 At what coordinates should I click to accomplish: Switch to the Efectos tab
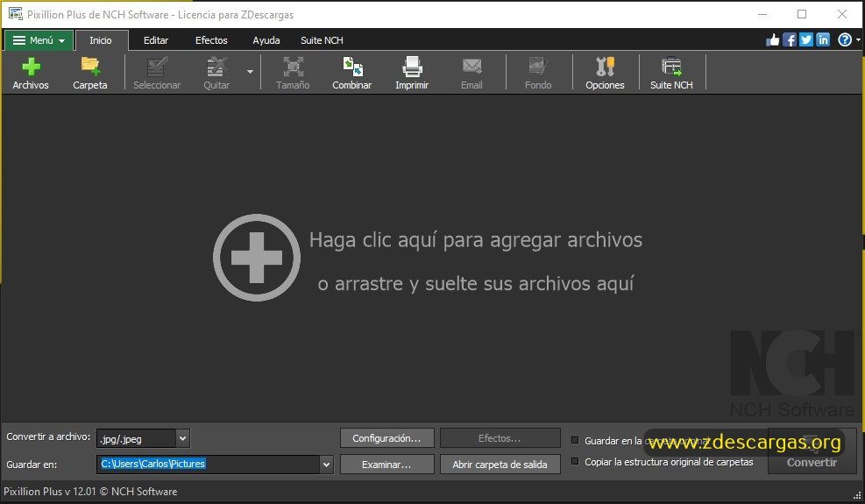coord(211,40)
